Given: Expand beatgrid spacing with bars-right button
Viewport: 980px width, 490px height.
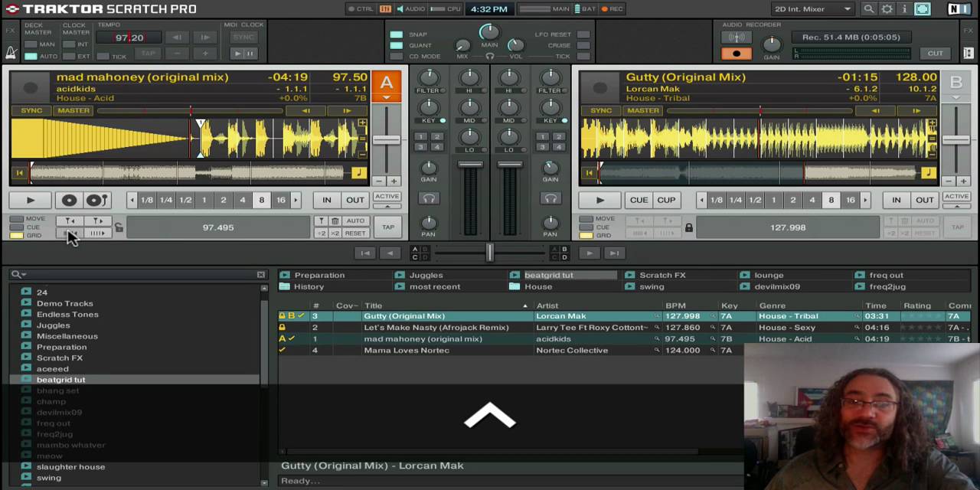Looking at the screenshot, I should (x=97, y=234).
